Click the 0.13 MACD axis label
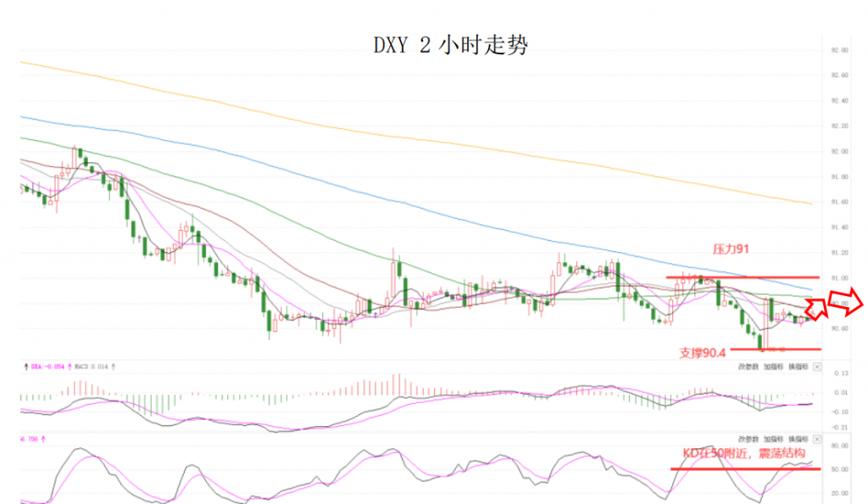 click(841, 373)
